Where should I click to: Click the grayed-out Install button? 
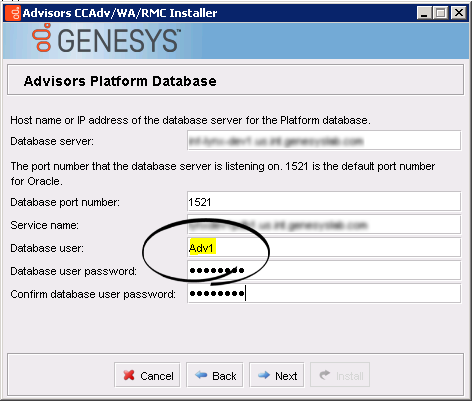coord(340,375)
